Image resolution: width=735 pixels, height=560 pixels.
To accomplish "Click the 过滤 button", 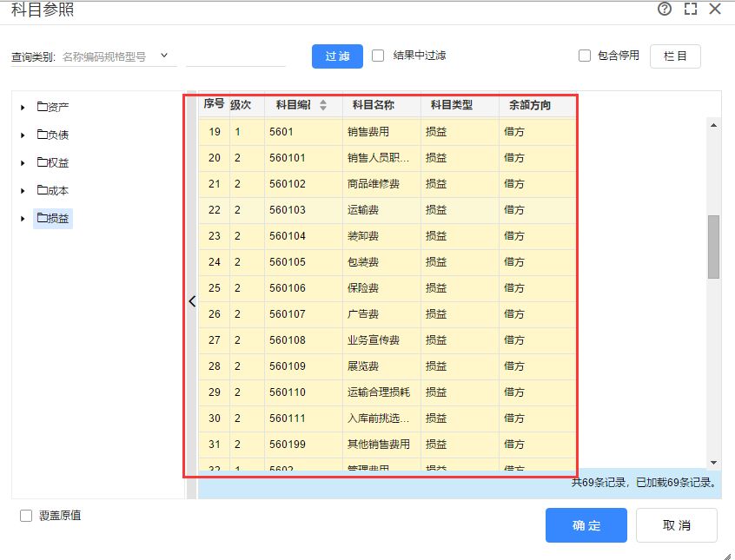I will click(337, 56).
